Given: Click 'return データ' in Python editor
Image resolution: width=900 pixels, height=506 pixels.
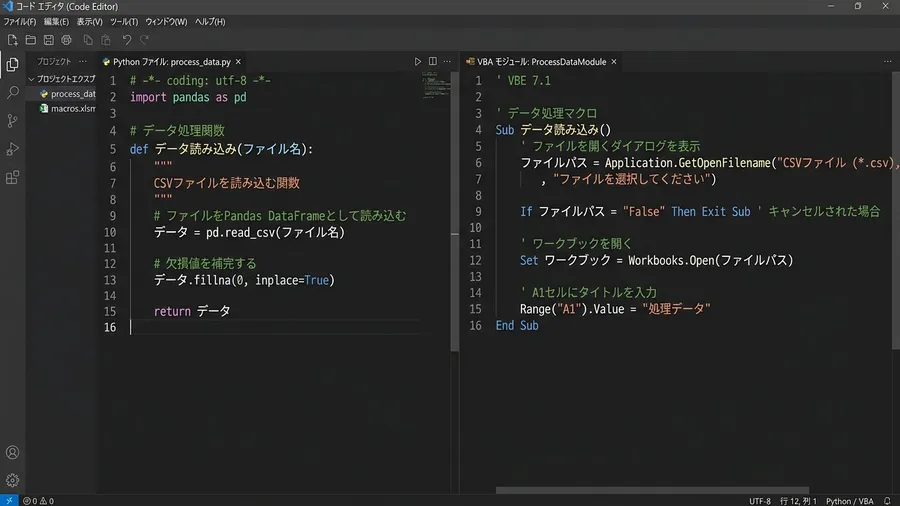Looking at the screenshot, I should coord(192,311).
